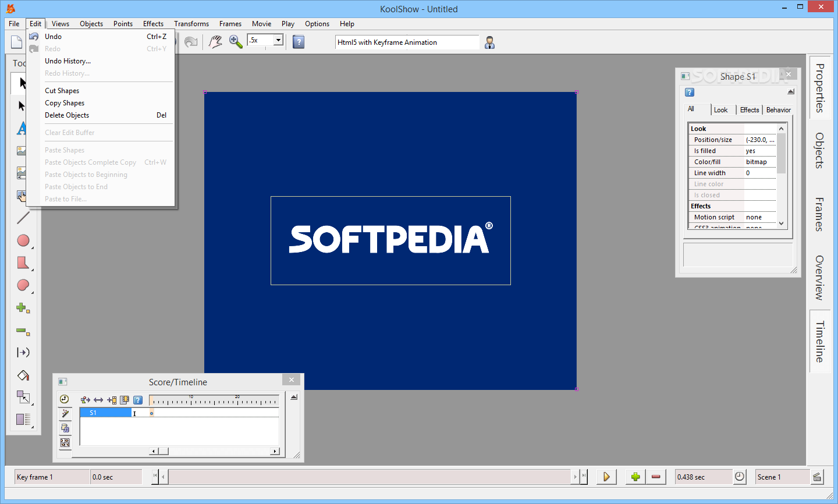Screen dimensions: 838x504
Task: Select the hand pan tool icon
Action: pyautogui.click(x=215, y=42)
